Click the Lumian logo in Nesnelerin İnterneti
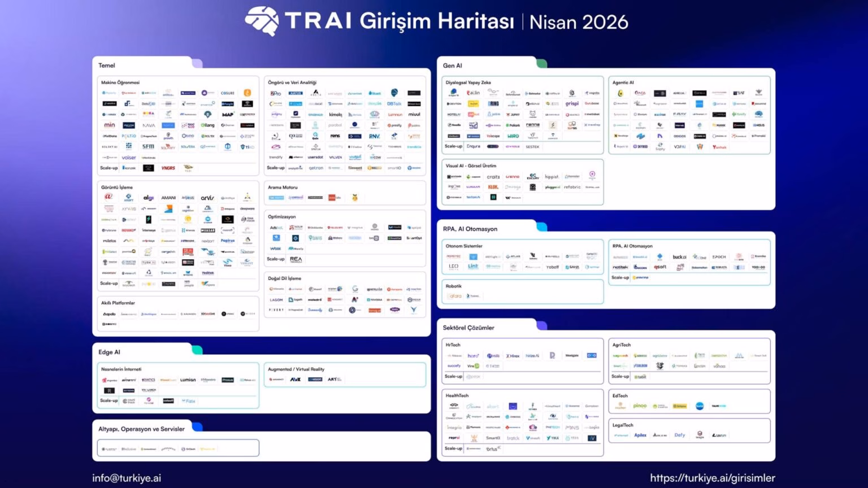868x488 pixels. [x=188, y=380]
